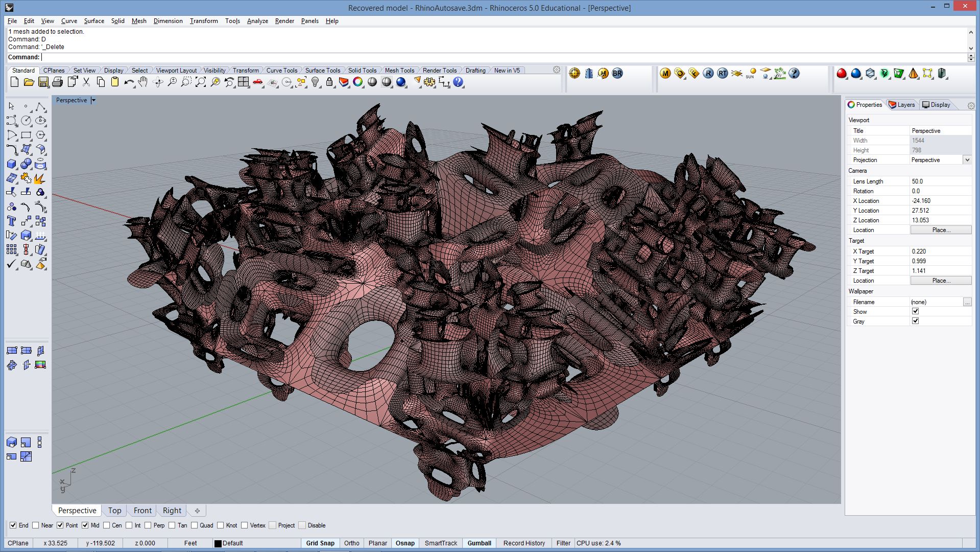The width and height of the screenshot is (980, 552).
Task: Uncheck the Mid object snap
Action: (x=85, y=525)
